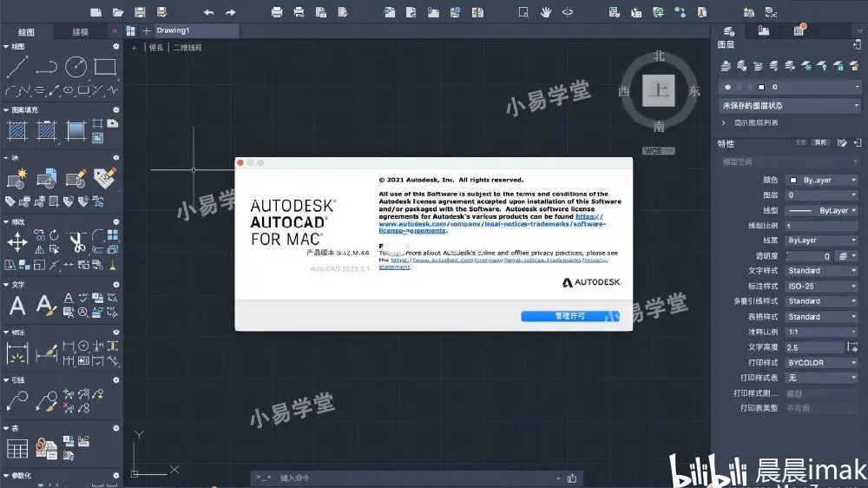Viewport: 868px width, 488px height.
Task: Switch to the 绘图 tab
Action: click(x=26, y=31)
